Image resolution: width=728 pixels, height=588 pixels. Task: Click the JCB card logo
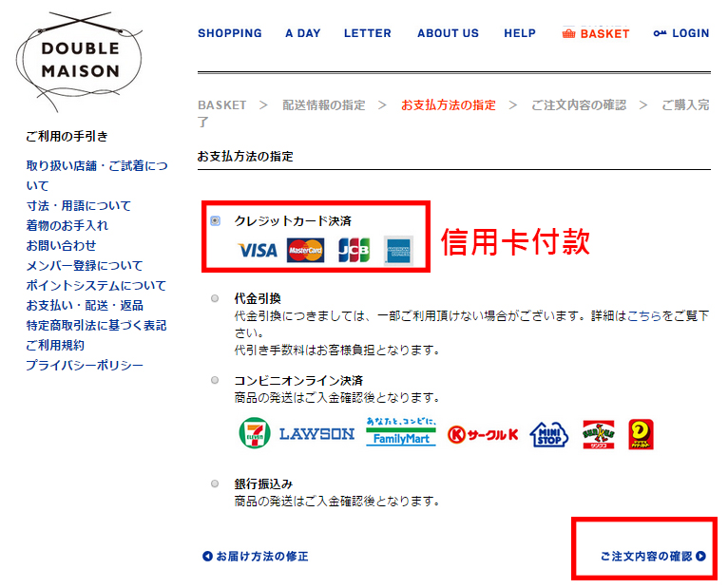point(354,250)
